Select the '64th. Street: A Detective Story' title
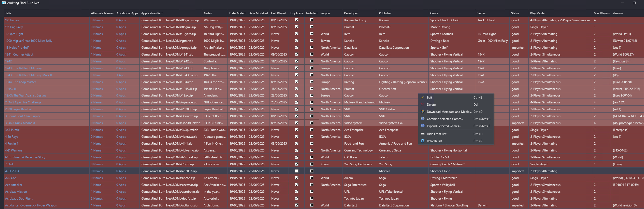 (25, 157)
